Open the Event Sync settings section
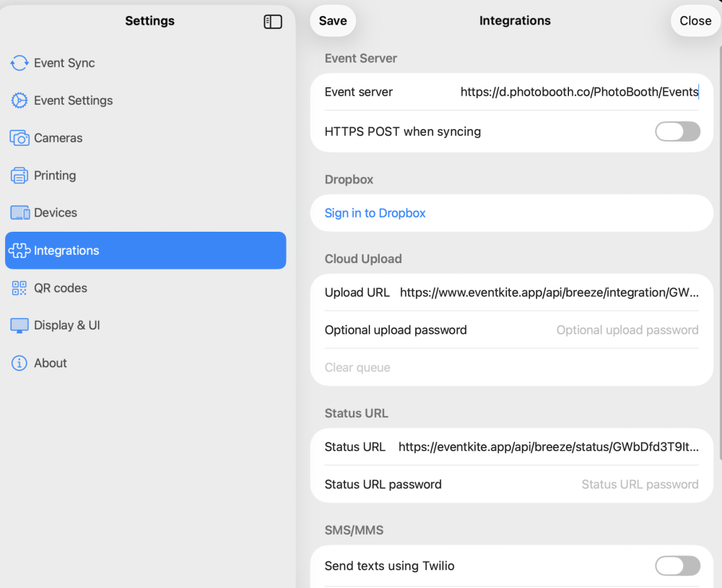This screenshot has height=588, width=722. [64, 63]
